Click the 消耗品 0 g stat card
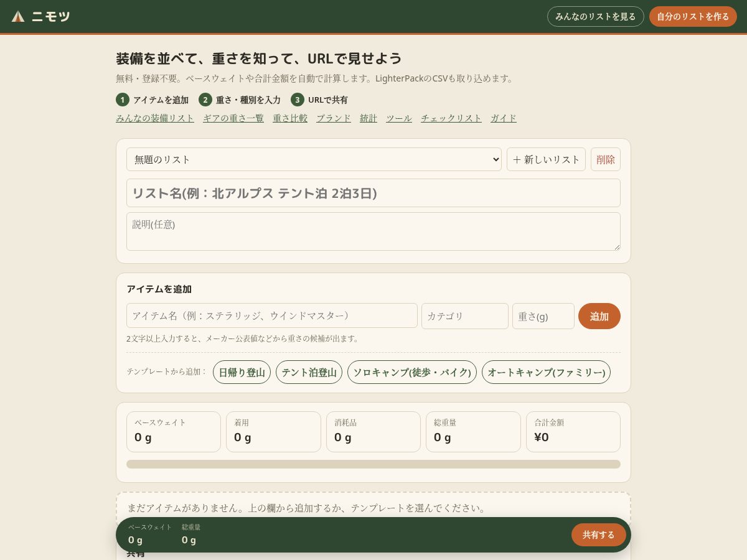 coord(374,432)
